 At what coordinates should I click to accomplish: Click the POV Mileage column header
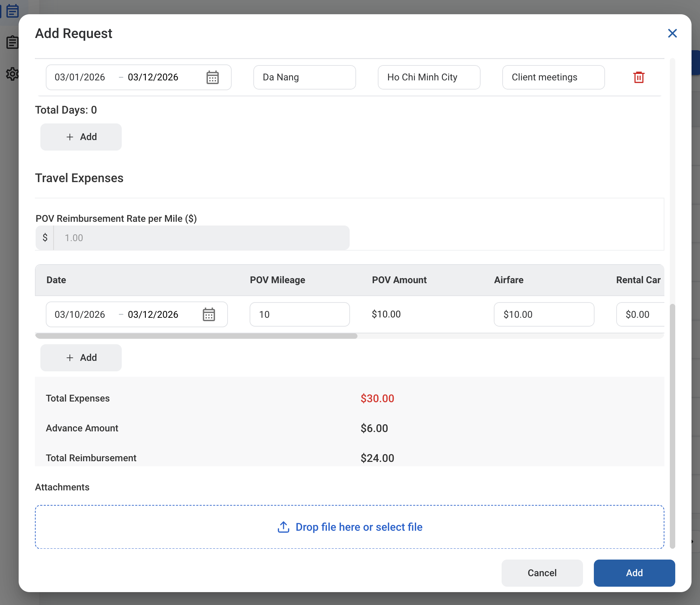[277, 280]
